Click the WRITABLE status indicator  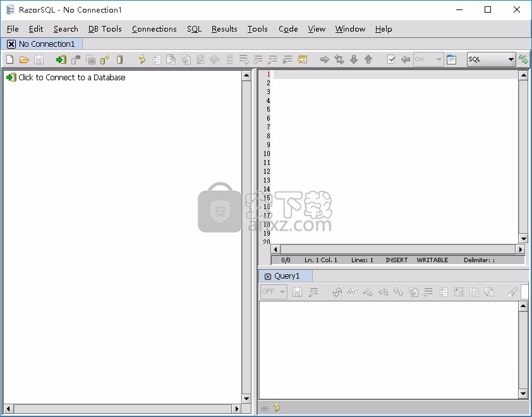(432, 260)
